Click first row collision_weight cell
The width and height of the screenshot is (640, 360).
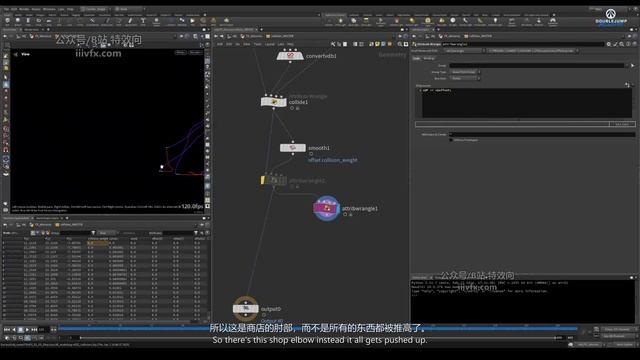coord(98,243)
